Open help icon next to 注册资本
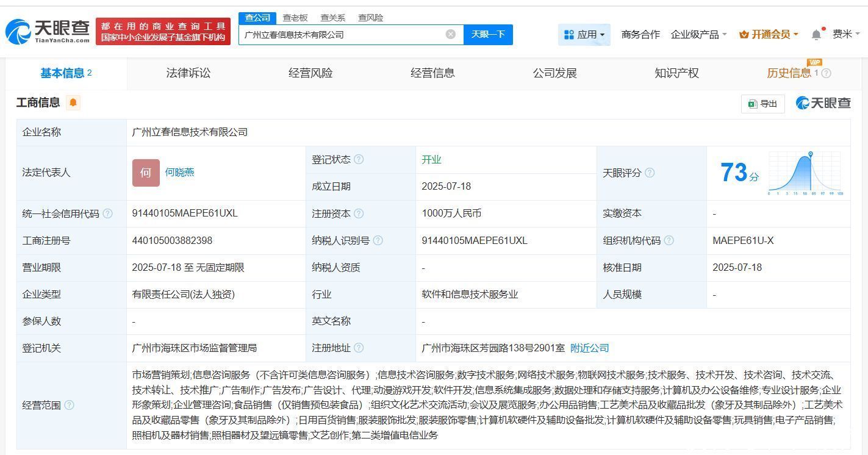868x455 pixels. pos(359,213)
